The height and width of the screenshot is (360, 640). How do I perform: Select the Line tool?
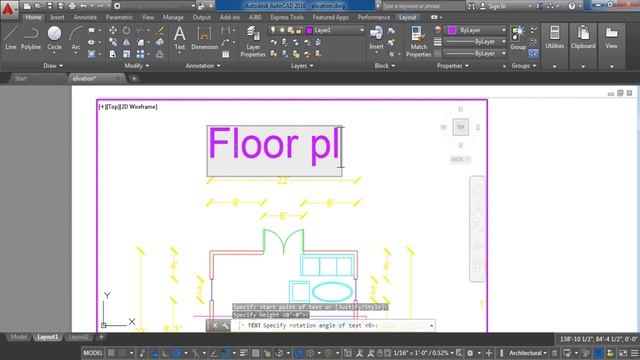(x=11, y=38)
